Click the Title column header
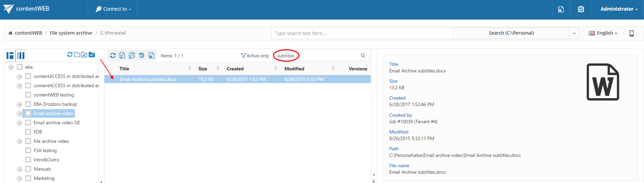The width and height of the screenshot is (644, 183). point(124,69)
